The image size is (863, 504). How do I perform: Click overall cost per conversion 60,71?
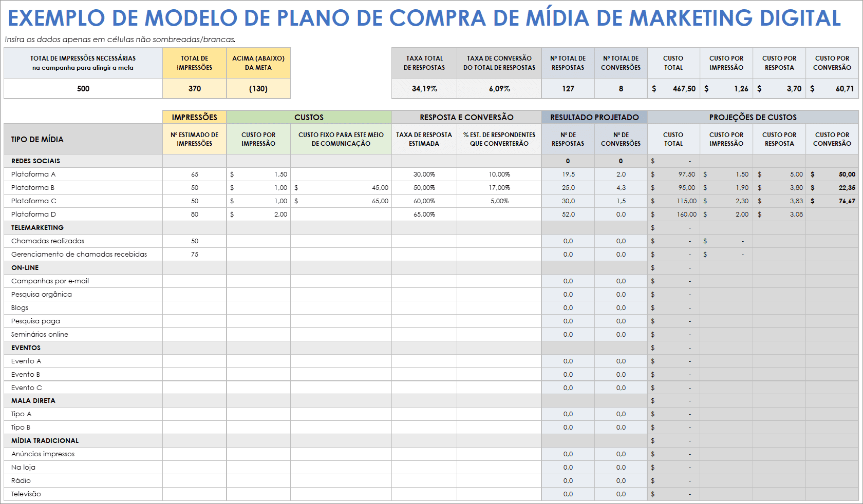[832, 89]
